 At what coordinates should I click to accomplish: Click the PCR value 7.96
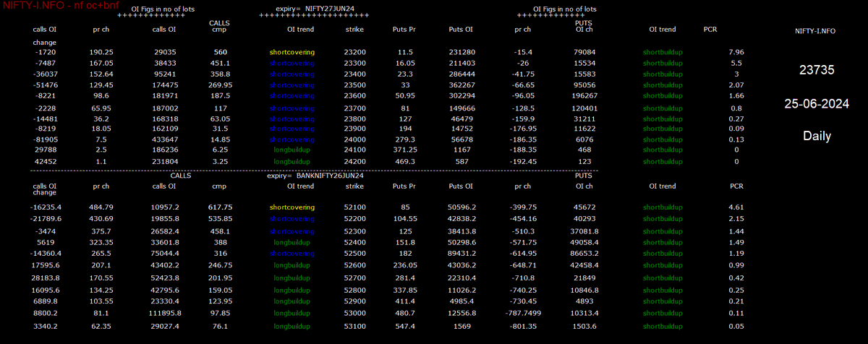[737, 53]
